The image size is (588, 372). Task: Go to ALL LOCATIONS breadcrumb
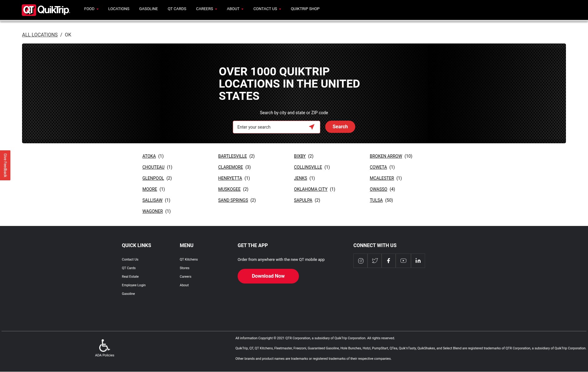click(x=40, y=35)
